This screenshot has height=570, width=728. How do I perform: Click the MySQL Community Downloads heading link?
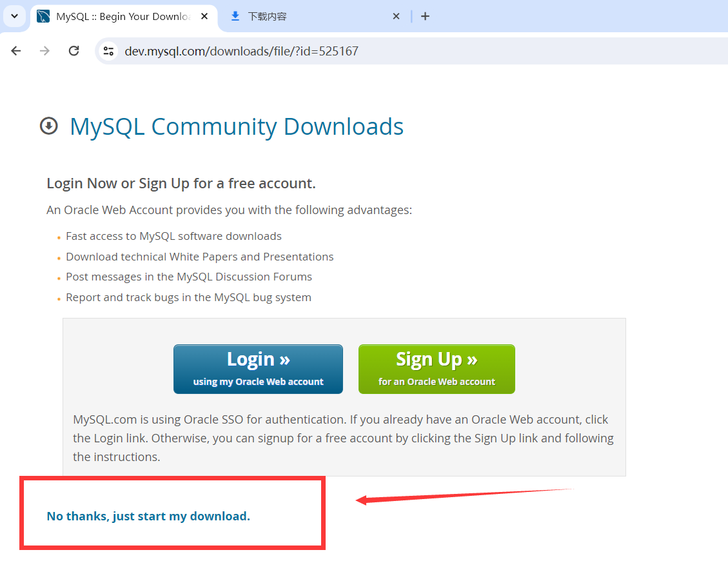(x=236, y=127)
